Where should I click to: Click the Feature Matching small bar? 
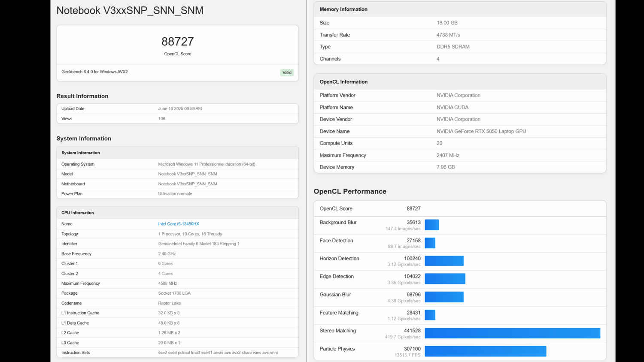(x=430, y=315)
